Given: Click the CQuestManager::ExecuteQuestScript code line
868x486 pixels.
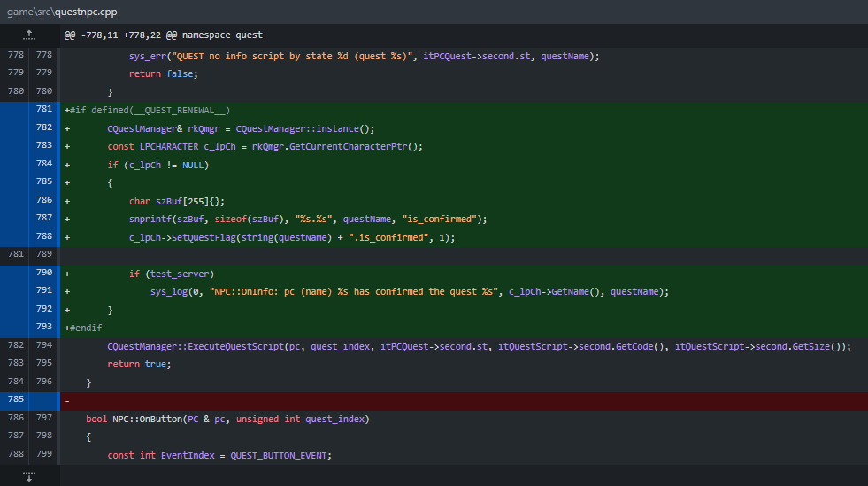Looking at the screenshot, I should 478,346.
